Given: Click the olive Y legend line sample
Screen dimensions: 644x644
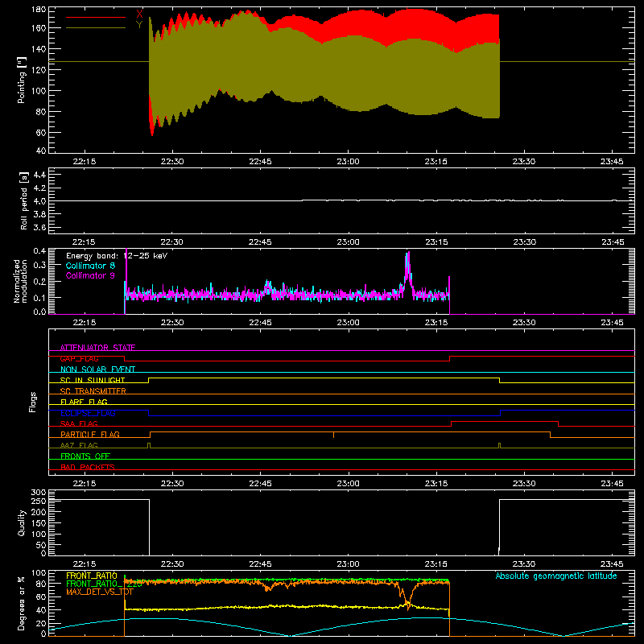Looking at the screenshot, I should [x=96, y=28].
